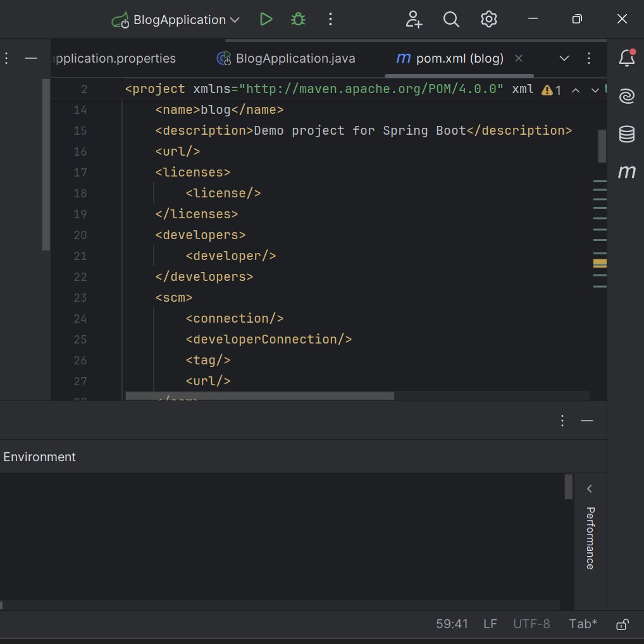Image resolution: width=644 pixels, height=644 pixels.
Task: Open more run actions menu in toolbar
Action: click(330, 20)
